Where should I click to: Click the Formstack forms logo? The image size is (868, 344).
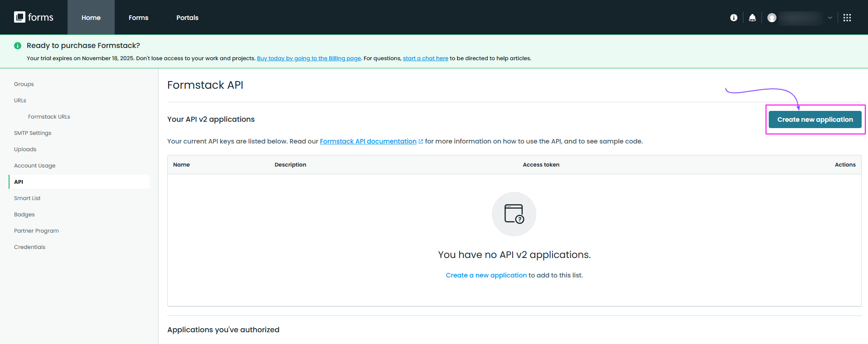point(34,17)
